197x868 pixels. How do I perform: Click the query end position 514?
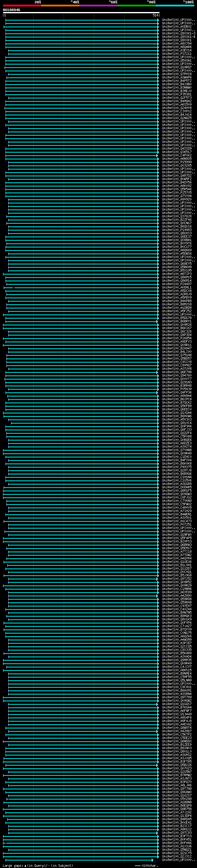click(155, 15)
